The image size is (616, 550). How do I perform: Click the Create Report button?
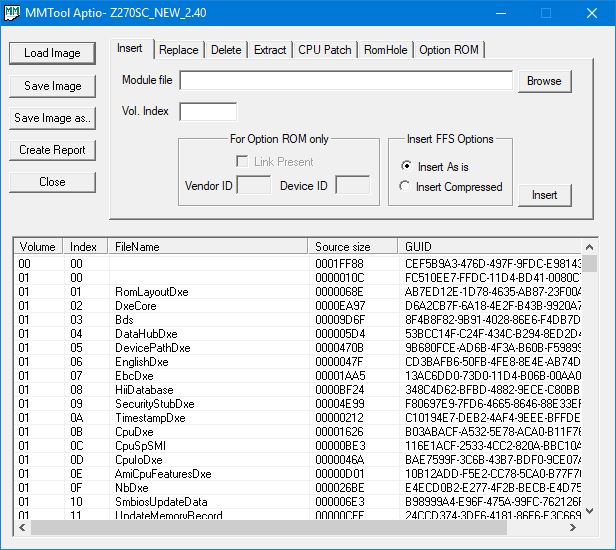click(x=52, y=150)
